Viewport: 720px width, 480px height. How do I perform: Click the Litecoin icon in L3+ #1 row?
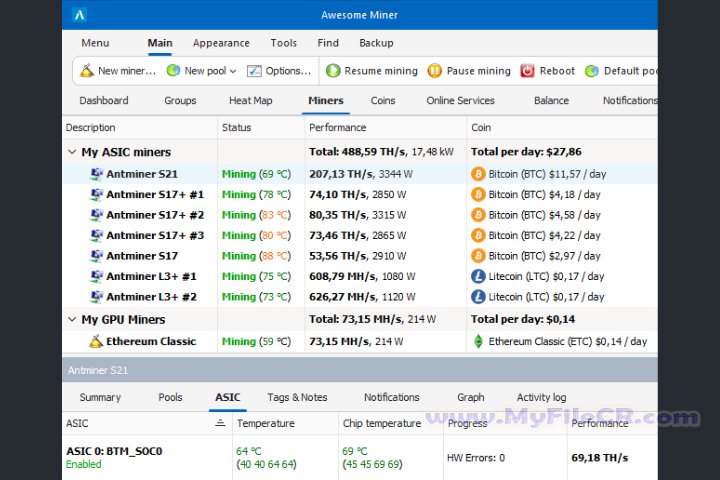click(x=478, y=276)
